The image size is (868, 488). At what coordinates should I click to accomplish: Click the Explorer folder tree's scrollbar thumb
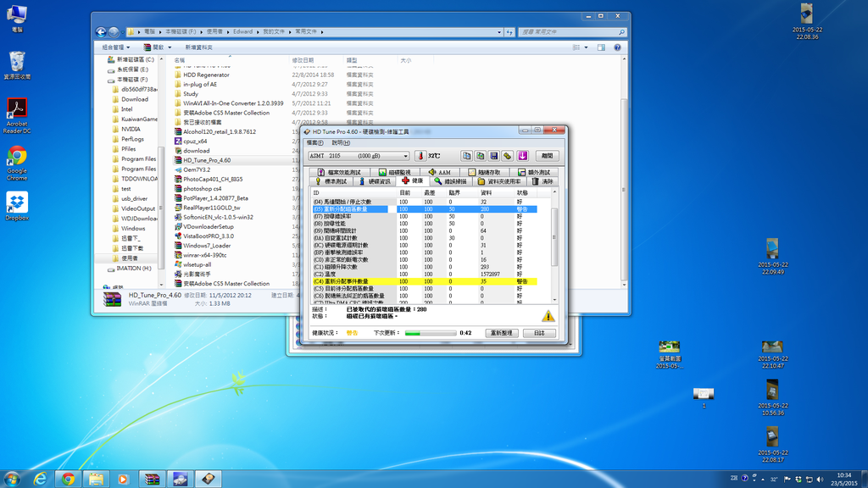coord(161,208)
